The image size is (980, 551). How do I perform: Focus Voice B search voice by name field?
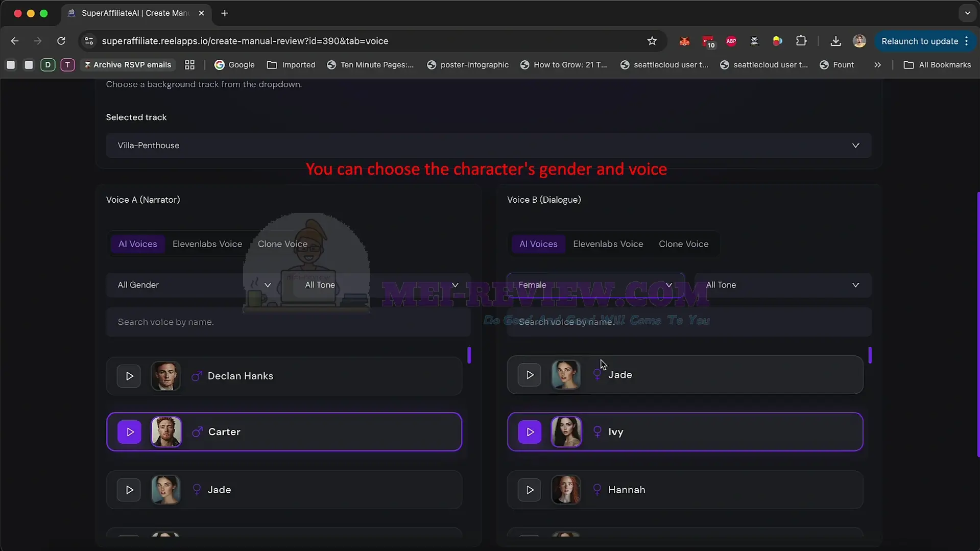coord(689,322)
